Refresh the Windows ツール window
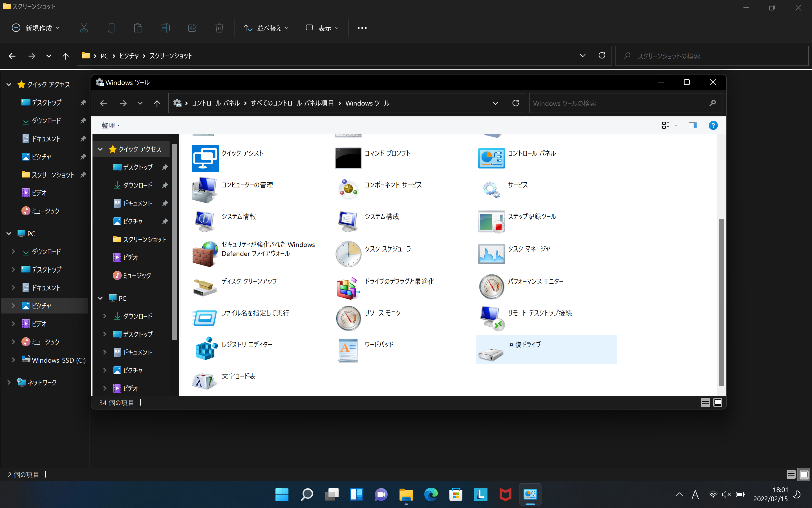 tap(516, 103)
